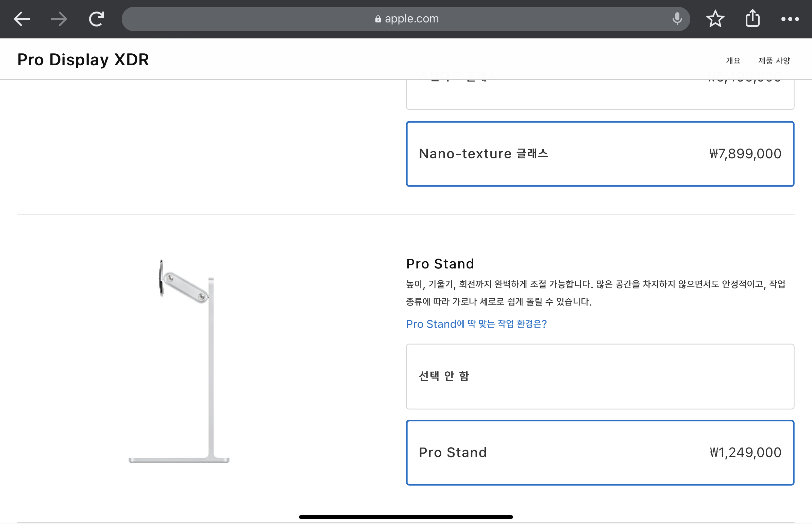Select the Nano-texture 글래스 option
812x524 pixels.
click(x=599, y=154)
